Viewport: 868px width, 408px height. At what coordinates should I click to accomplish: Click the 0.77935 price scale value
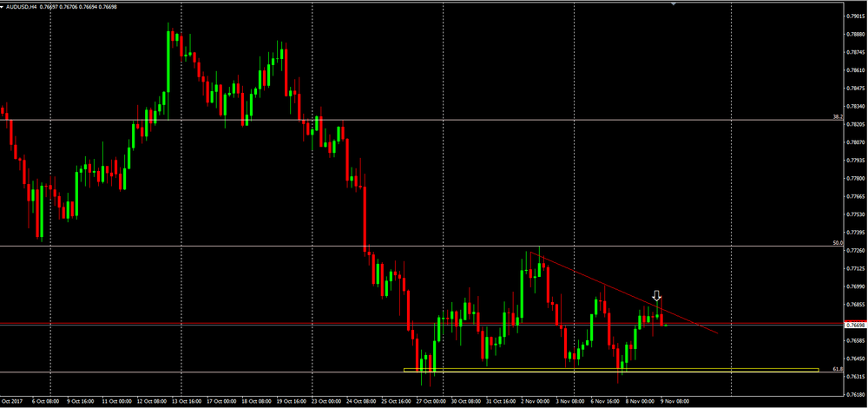click(x=857, y=161)
